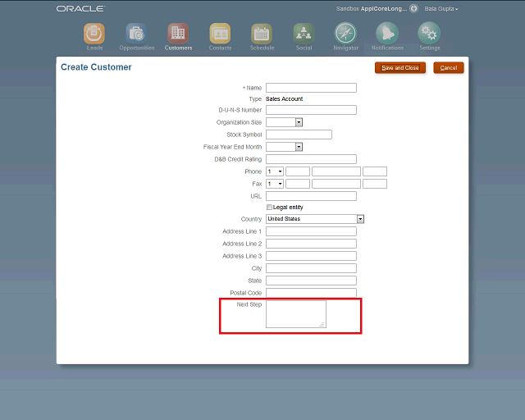Image resolution: width=525 pixels, height=420 pixels.
Task: Open the Customers icon
Action: tap(178, 34)
